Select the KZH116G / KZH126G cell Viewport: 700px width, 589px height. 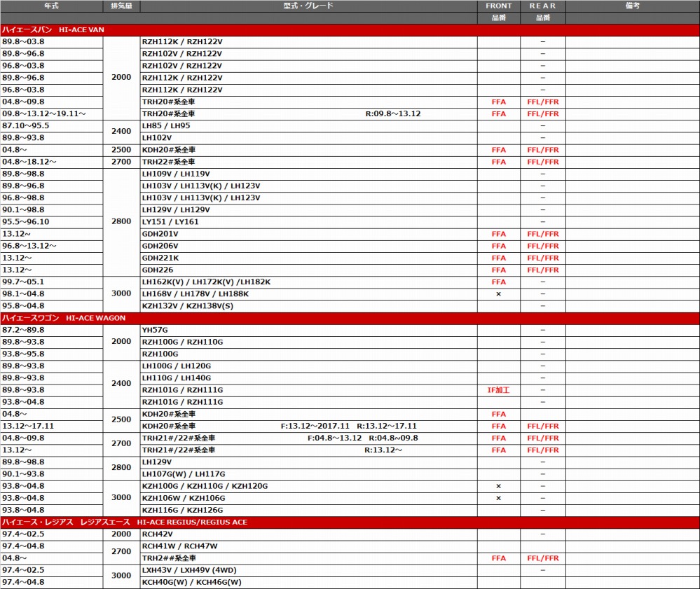[308, 511]
